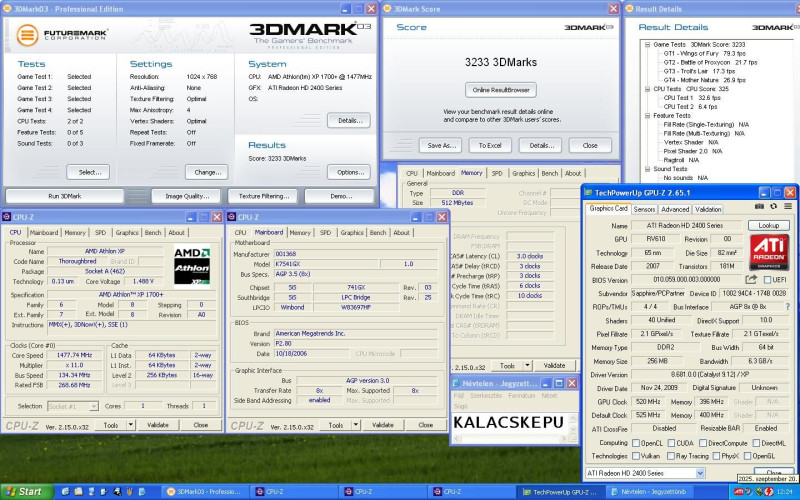
Task: Click the Demo... button in 3DMark03
Action: coord(341,196)
